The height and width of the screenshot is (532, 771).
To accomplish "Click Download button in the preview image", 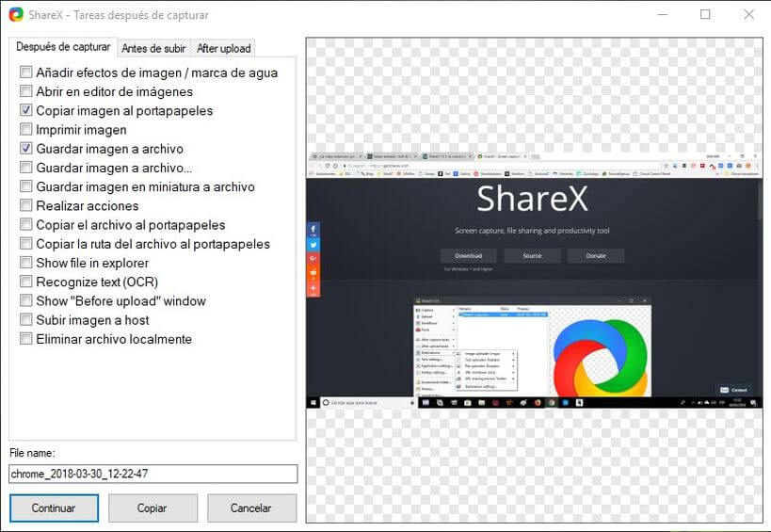I will coord(468,256).
